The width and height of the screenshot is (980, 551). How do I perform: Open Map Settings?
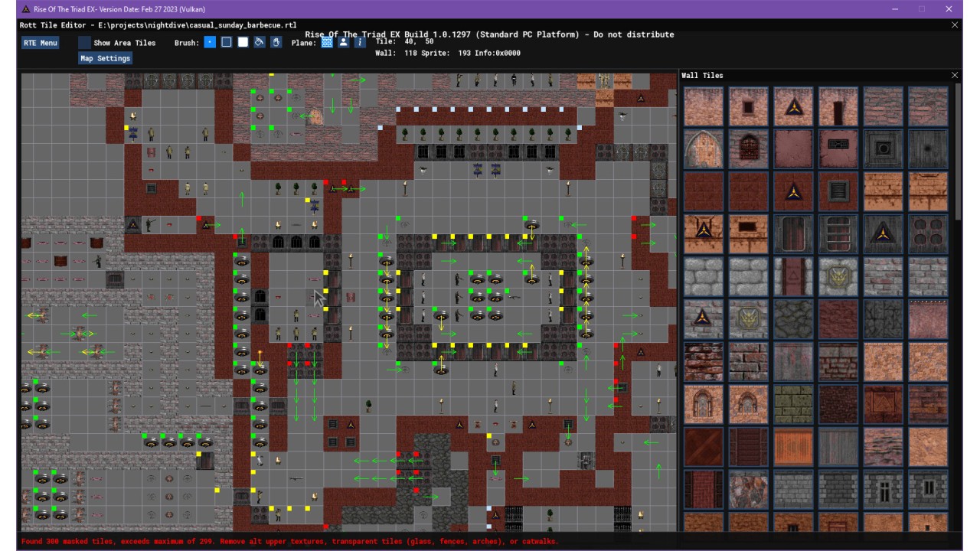(106, 58)
